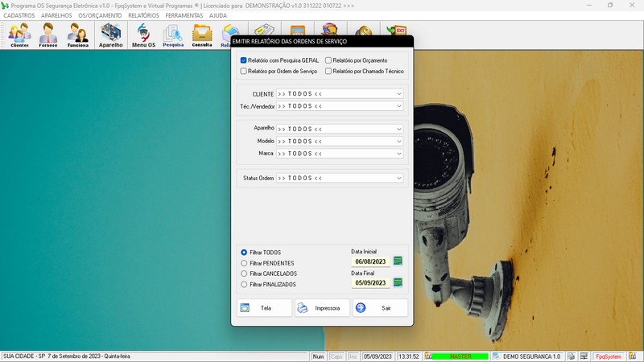Click the app logo in title bar
Screen dimensions: 644x362
[x=5, y=6]
